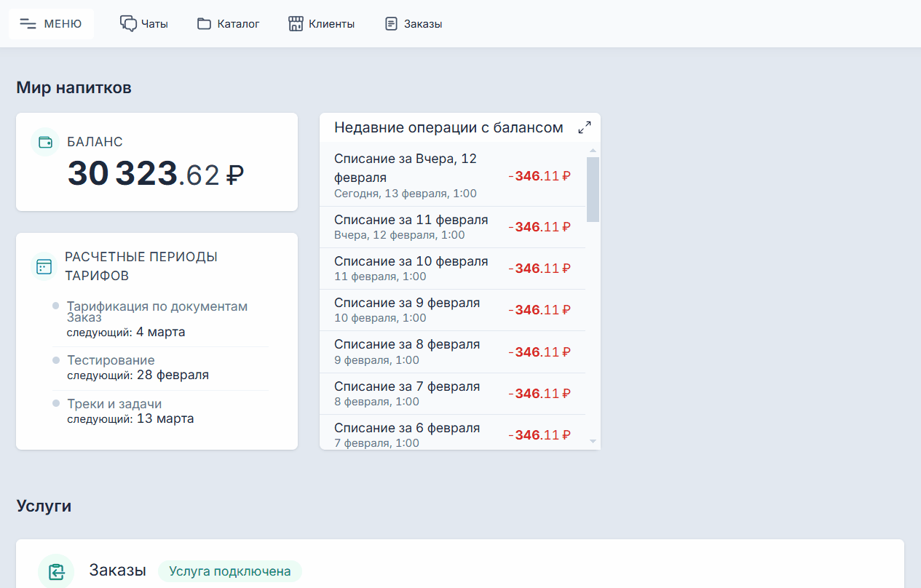This screenshot has width=921, height=588.
Task: Click the Клиенты people icon
Action: (296, 23)
